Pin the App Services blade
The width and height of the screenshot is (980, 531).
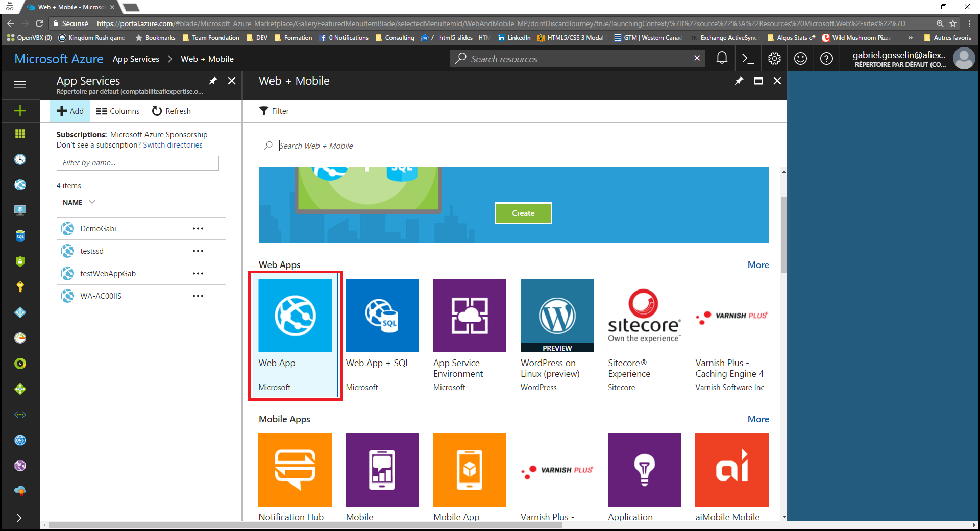click(213, 81)
